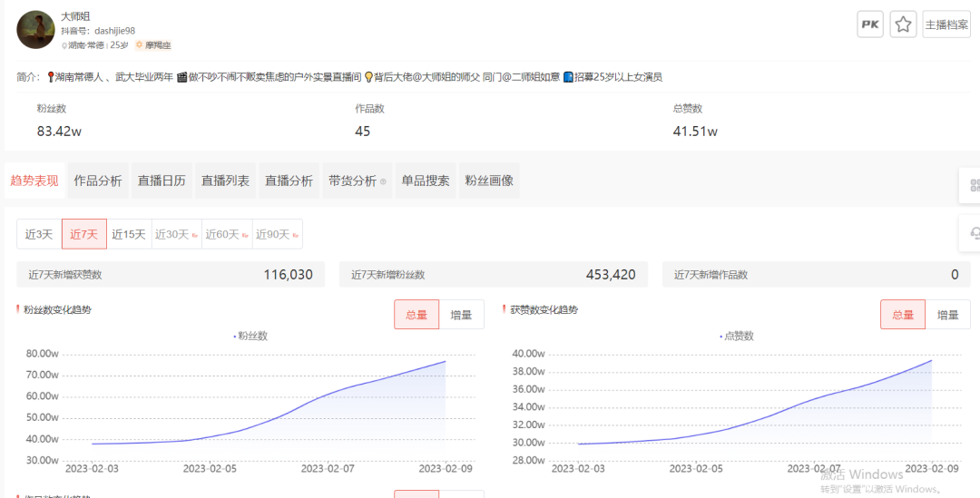Viewport: 980px width, 498px height.
Task: Click the fan count 83.42w
Action: (59, 132)
